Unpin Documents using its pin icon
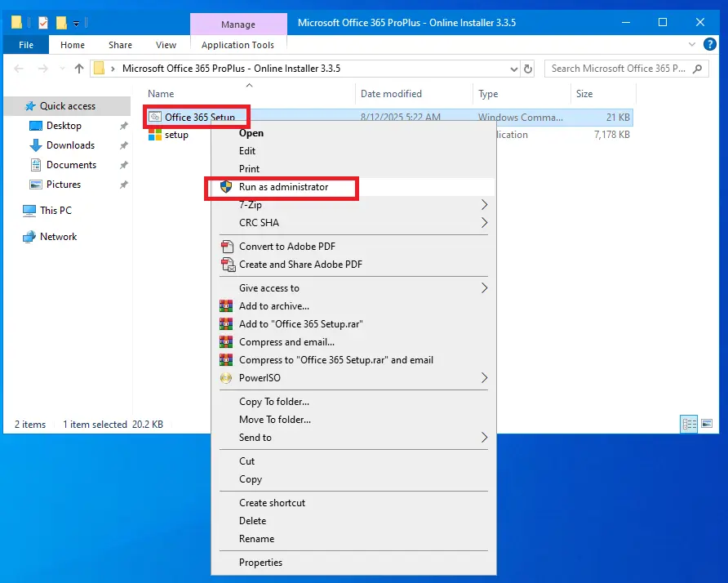Viewport: 728px width, 583px height. tap(123, 165)
